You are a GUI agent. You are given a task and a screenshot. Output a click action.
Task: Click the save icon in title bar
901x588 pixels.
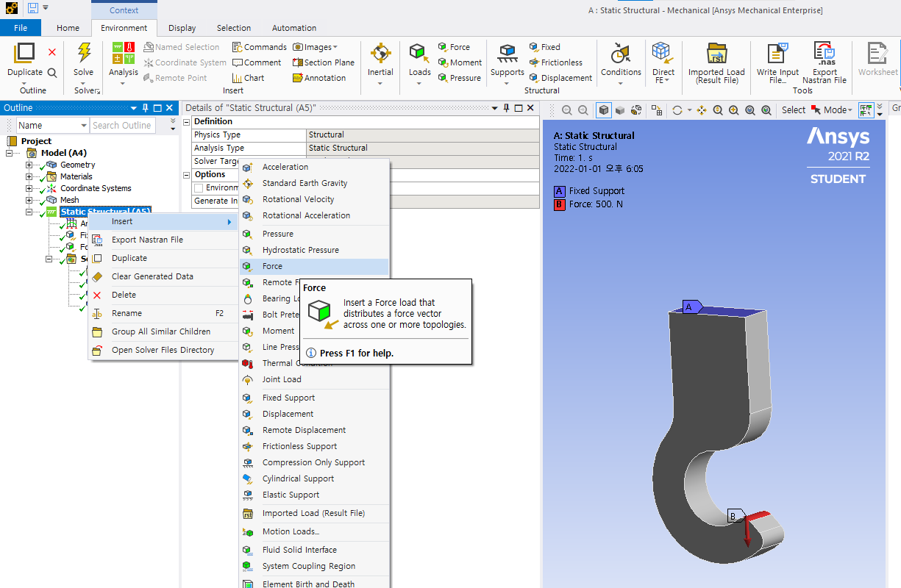click(x=32, y=8)
